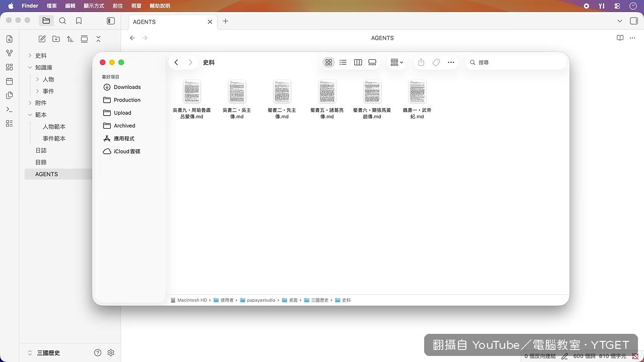
Task: Switch Finder to column view
Action: [358, 62]
